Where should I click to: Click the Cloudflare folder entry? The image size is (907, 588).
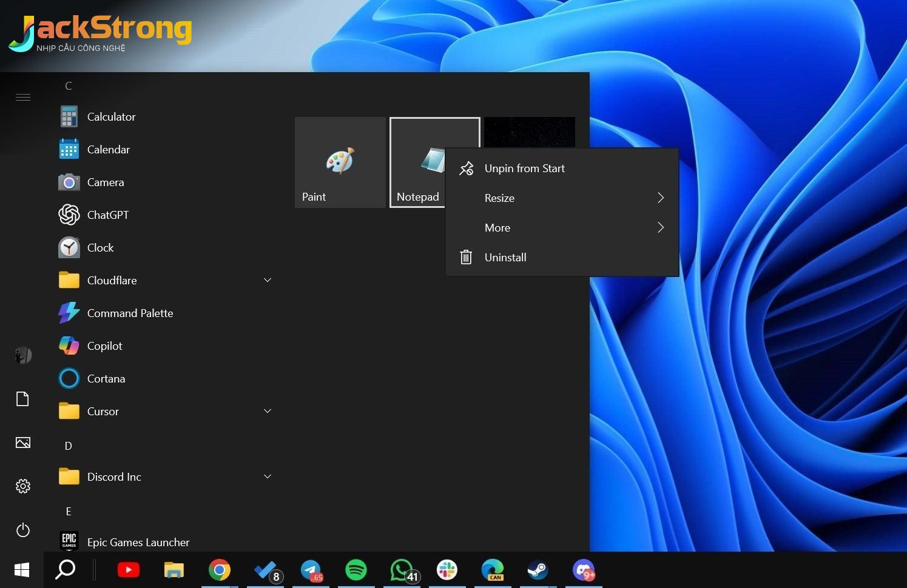click(x=164, y=280)
